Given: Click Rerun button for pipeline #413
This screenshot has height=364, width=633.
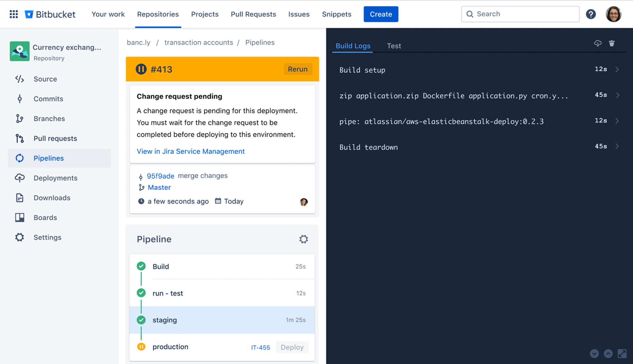Looking at the screenshot, I should (x=298, y=69).
